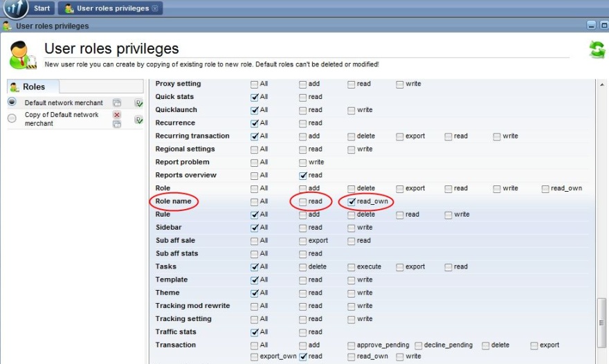Click set-default icon for Default network merchant

[138, 102]
